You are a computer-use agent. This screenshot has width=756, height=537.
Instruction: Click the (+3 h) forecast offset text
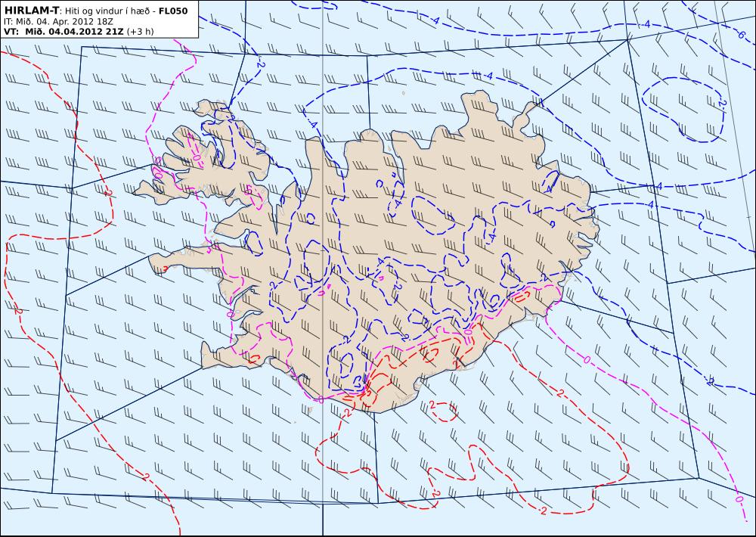coord(140,31)
